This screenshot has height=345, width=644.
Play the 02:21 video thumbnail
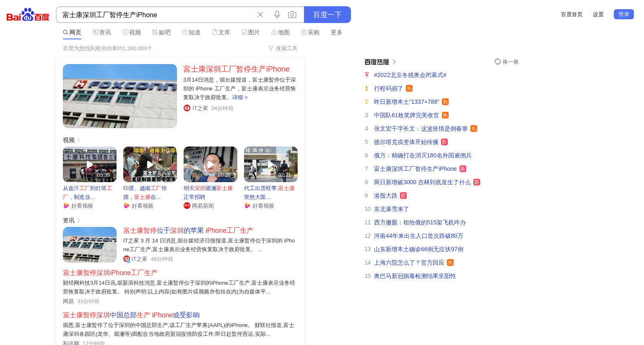[271, 164]
